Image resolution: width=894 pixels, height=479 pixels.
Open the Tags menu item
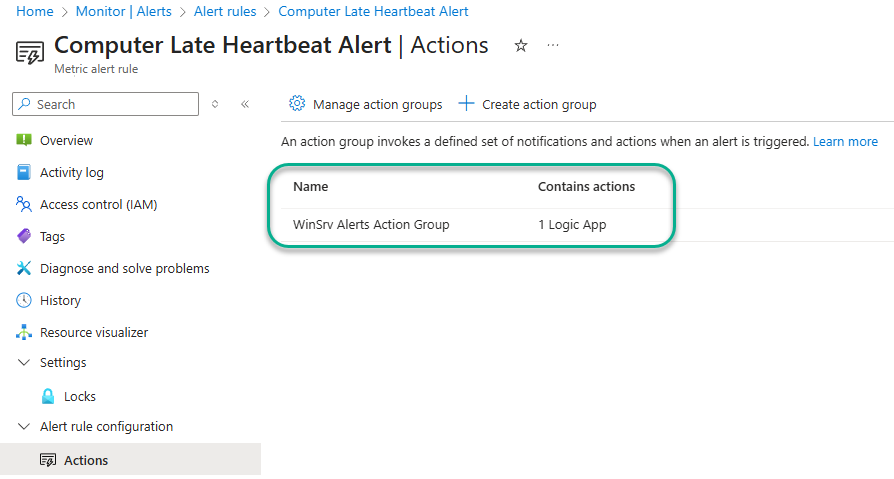click(52, 236)
